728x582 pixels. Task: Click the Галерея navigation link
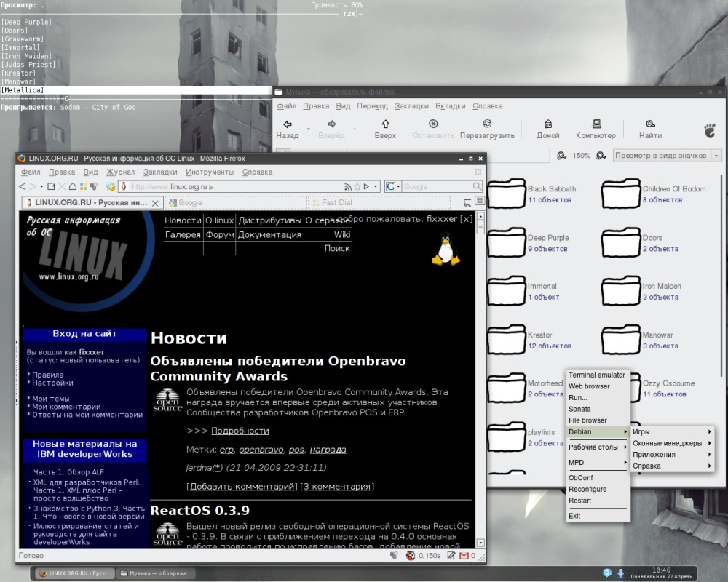(183, 235)
